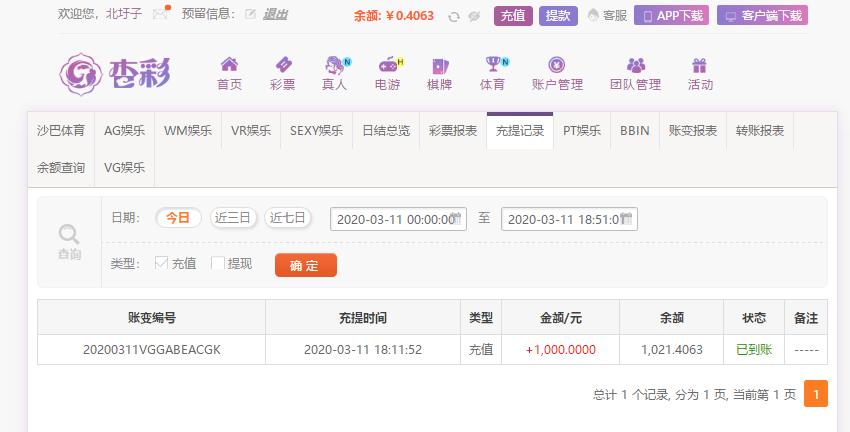Screen dimensions: 850x432
Task: Select the 近七日 date range option
Action: [x=287, y=218]
